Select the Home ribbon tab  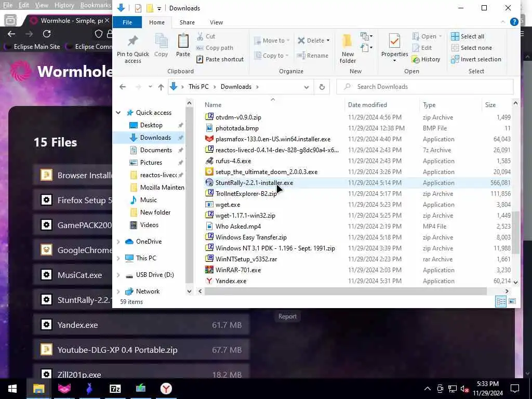(x=157, y=22)
